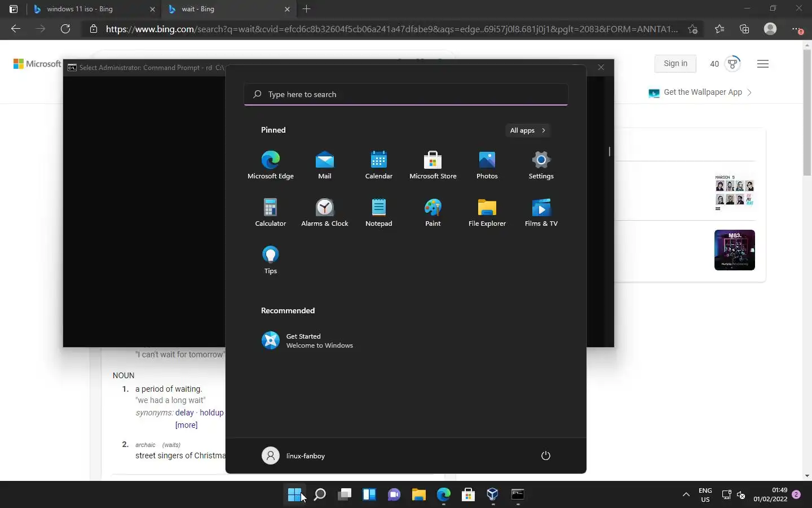Image resolution: width=812 pixels, height=508 pixels.
Task: Add this page to favorites star
Action: 692,29
